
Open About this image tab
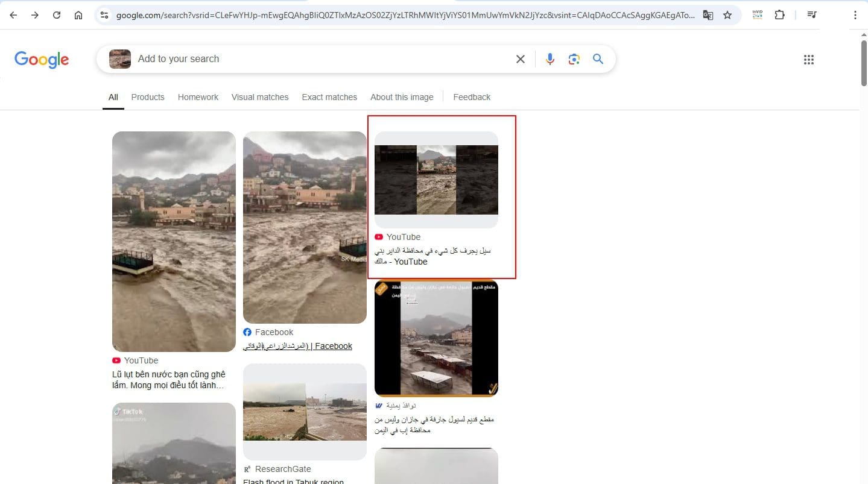point(402,97)
